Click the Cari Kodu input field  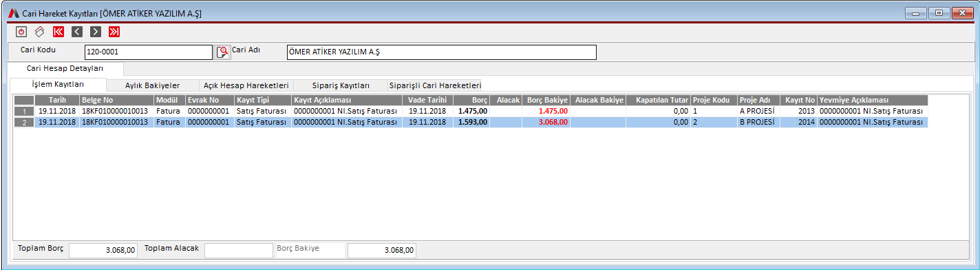(149, 52)
